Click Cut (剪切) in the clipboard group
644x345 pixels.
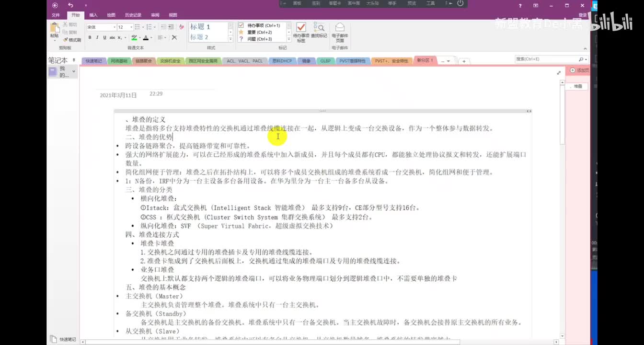70,24
